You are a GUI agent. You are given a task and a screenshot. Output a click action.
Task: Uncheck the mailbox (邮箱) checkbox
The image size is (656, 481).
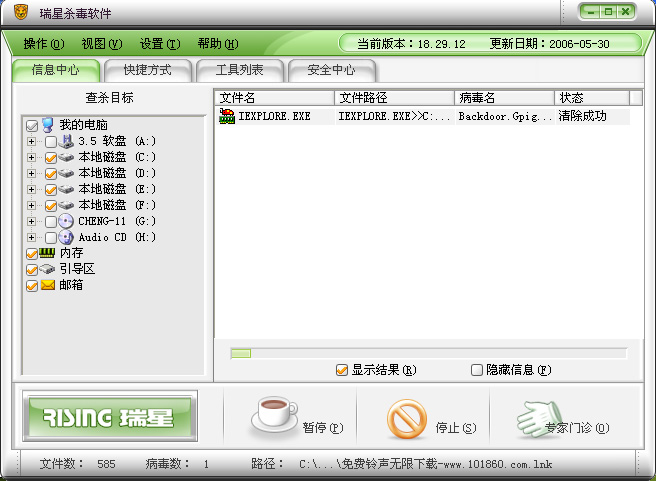click(x=32, y=286)
